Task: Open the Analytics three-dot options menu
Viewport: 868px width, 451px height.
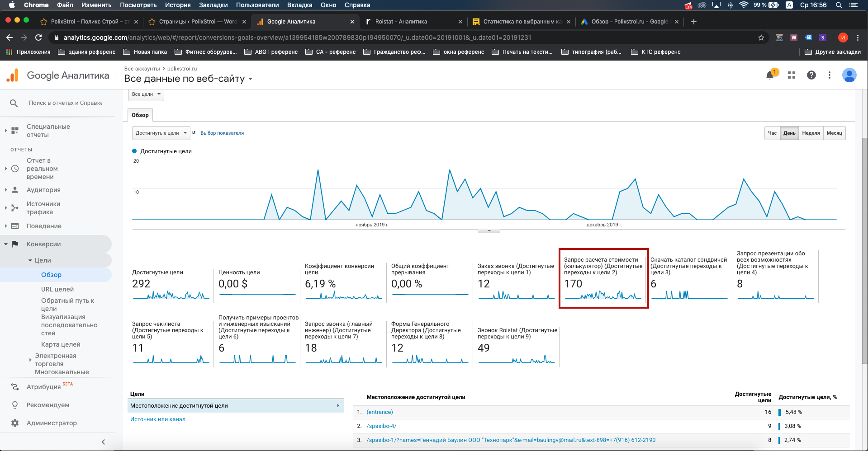Action: coord(830,75)
